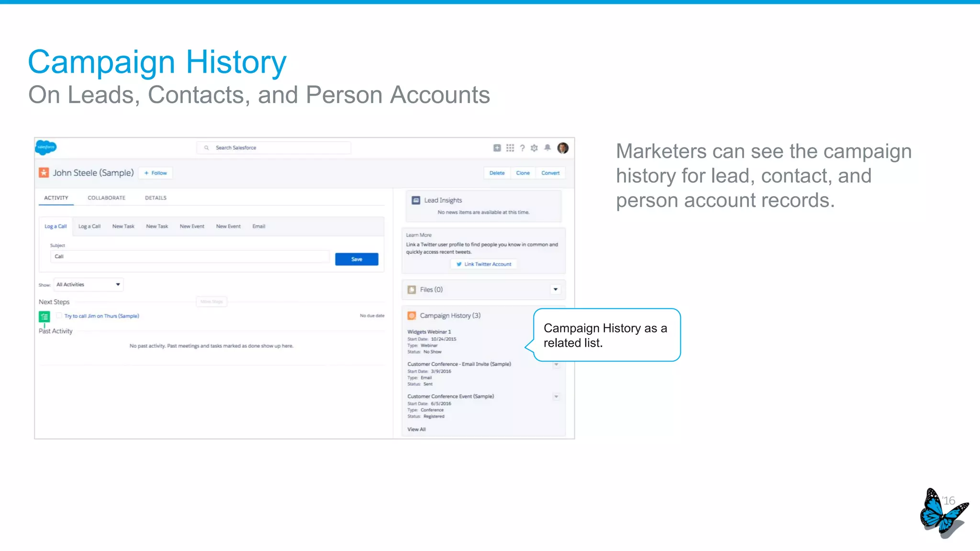Click the second New Event tab

(228, 226)
